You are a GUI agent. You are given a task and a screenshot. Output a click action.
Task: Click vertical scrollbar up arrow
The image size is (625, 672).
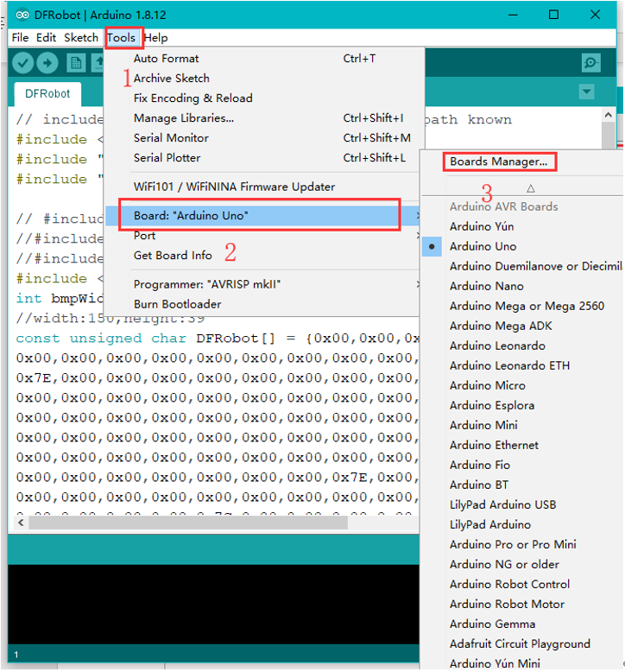point(608,115)
